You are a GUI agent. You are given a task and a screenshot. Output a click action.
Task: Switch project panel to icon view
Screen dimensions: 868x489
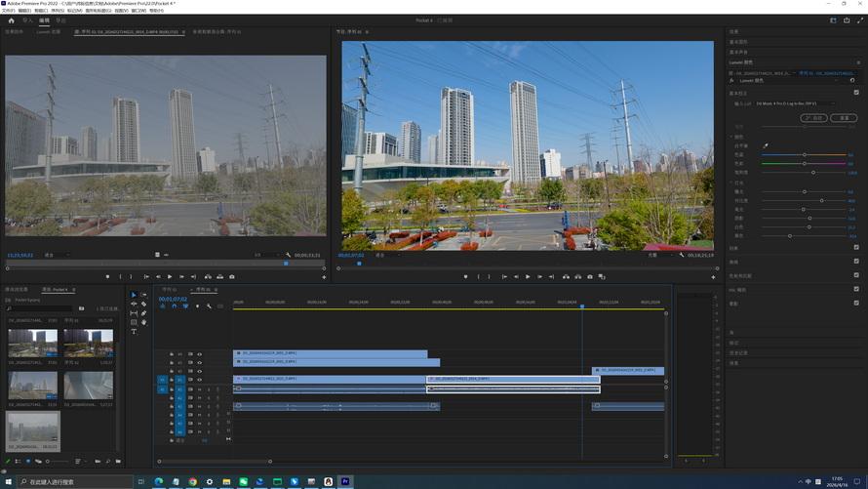(x=27, y=461)
